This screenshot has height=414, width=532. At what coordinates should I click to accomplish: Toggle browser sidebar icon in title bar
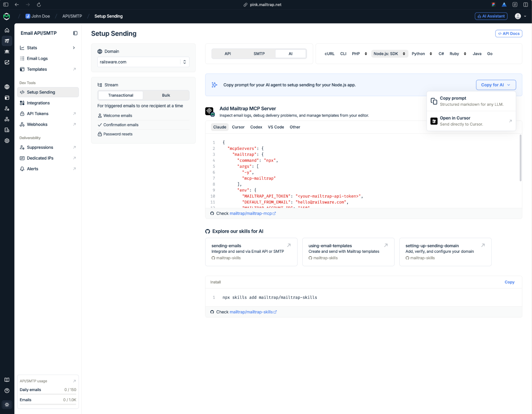pyautogui.click(x=6, y=4)
